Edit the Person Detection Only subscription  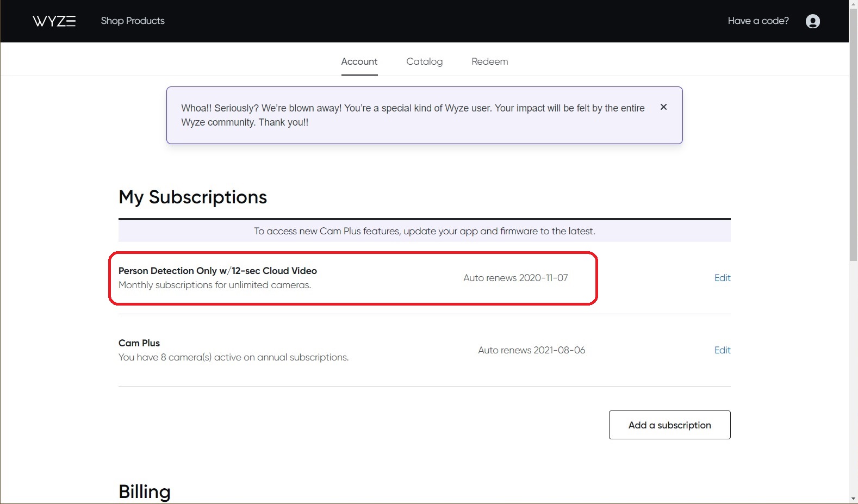click(x=722, y=278)
